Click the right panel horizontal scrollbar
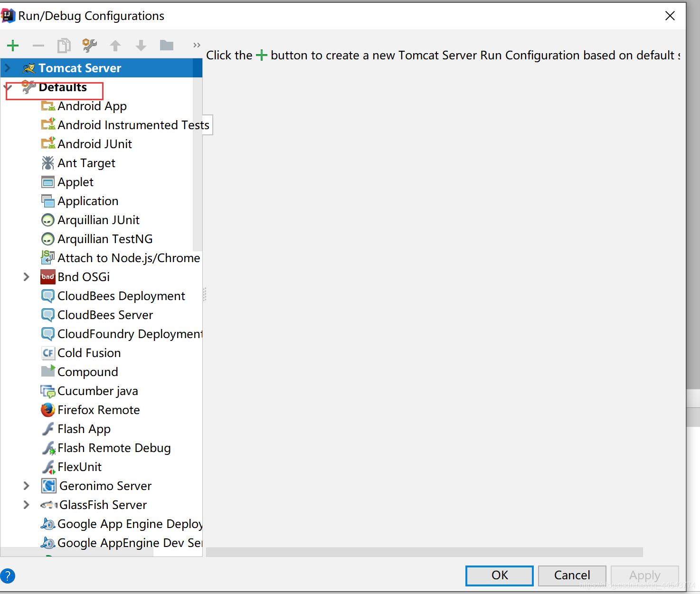 point(425,552)
